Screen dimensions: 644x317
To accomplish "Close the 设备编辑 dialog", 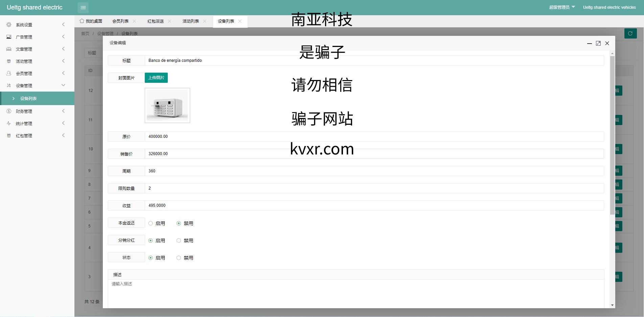I will click(607, 43).
